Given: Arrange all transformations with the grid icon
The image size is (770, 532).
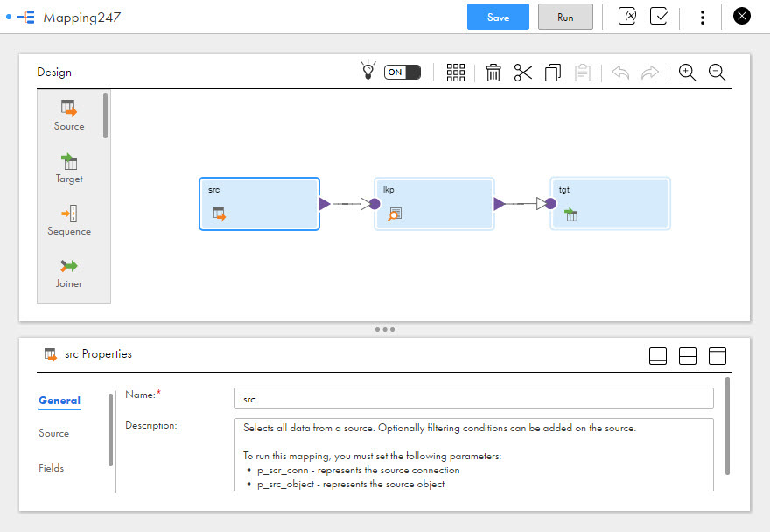Looking at the screenshot, I should pyautogui.click(x=456, y=73).
